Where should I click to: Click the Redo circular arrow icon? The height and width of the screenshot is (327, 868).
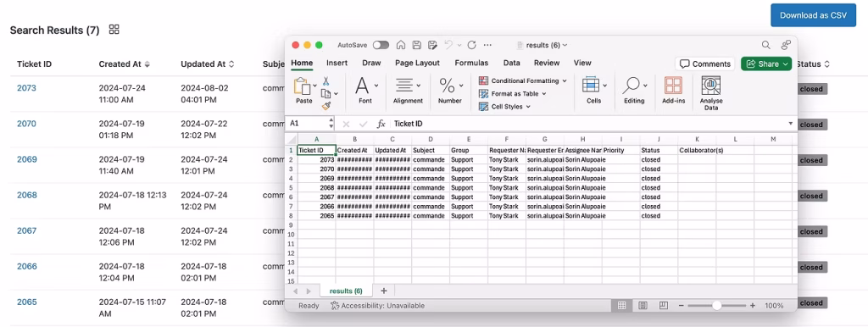point(471,45)
